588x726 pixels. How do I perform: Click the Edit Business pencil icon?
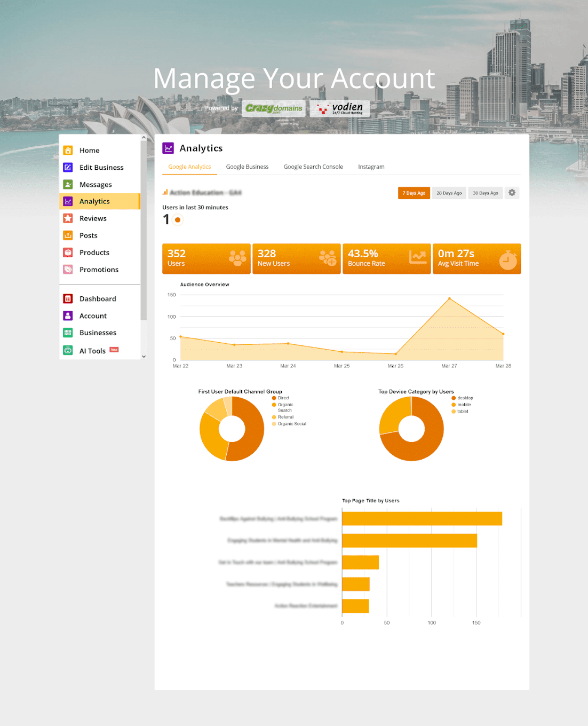pos(68,168)
